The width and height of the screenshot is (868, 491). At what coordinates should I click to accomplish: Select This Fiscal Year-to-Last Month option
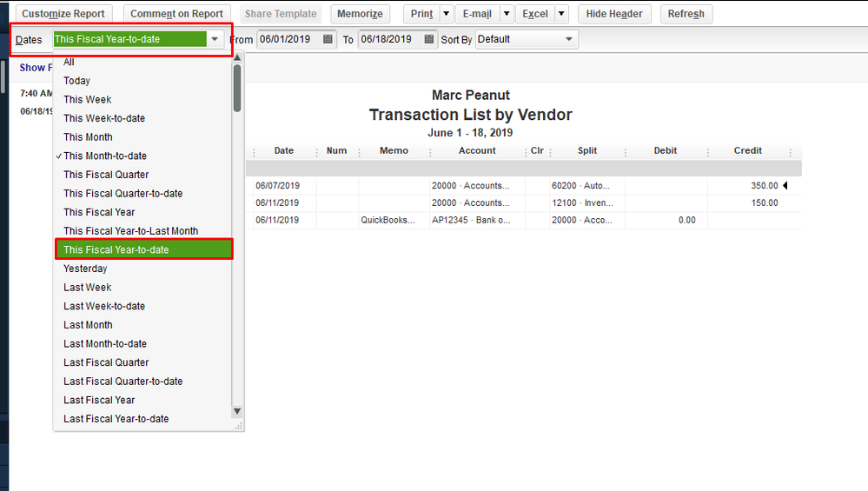pos(142,231)
